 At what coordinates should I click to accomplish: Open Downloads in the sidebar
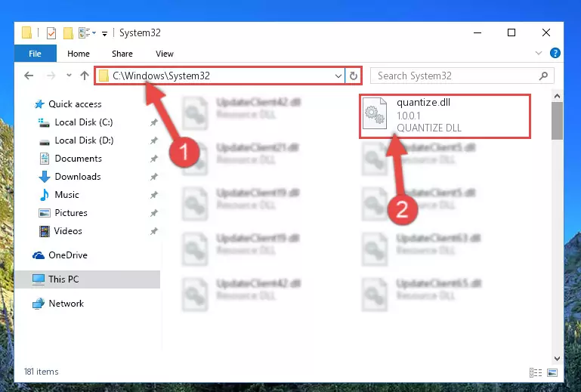point(70,177)
